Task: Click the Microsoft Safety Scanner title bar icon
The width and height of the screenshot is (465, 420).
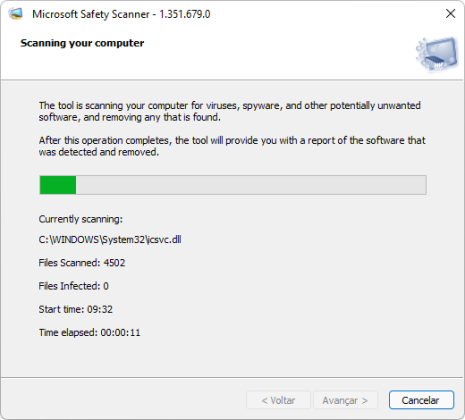Action: coord(15,14)
